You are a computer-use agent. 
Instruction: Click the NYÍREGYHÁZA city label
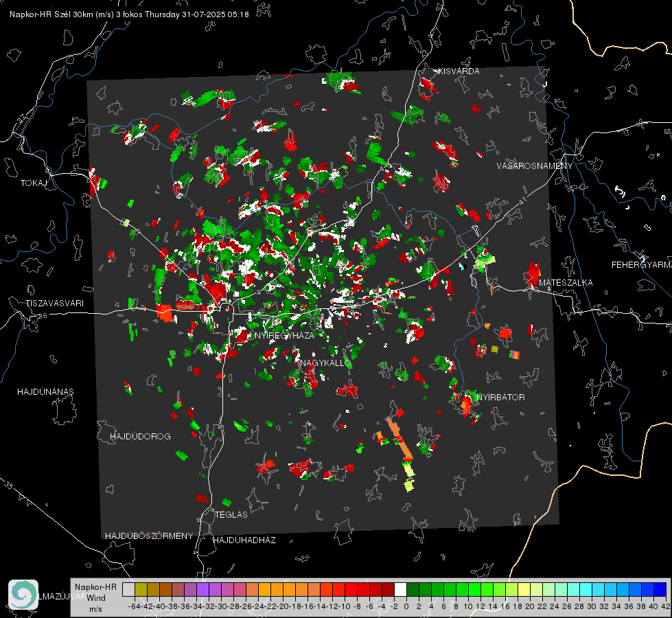pyautogui.click(x=284, y=335)
